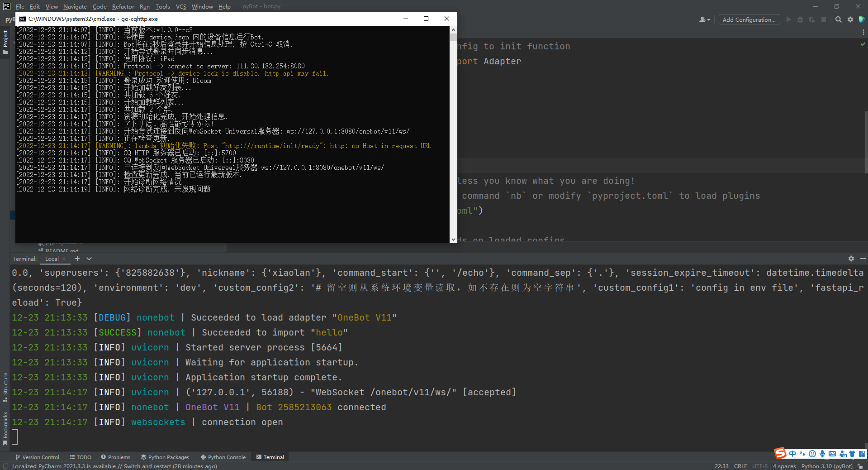This screenshot has width=868, height=470.
Task: Open the Bookmarks side tab
Action: point(5,428)
